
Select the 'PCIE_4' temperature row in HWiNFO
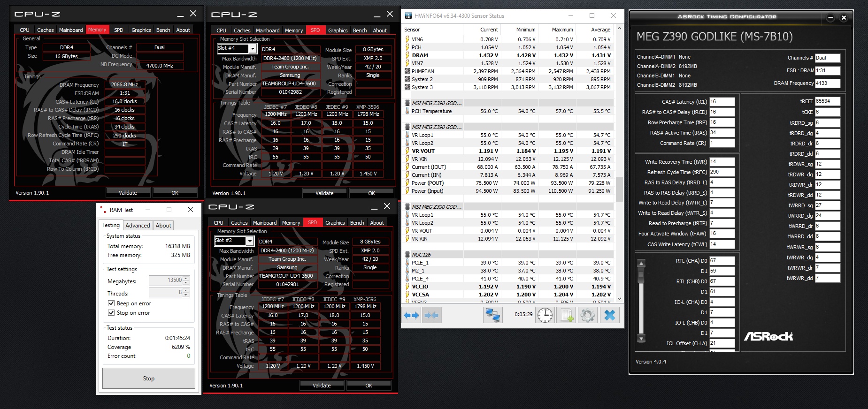(x=509, y=279)
